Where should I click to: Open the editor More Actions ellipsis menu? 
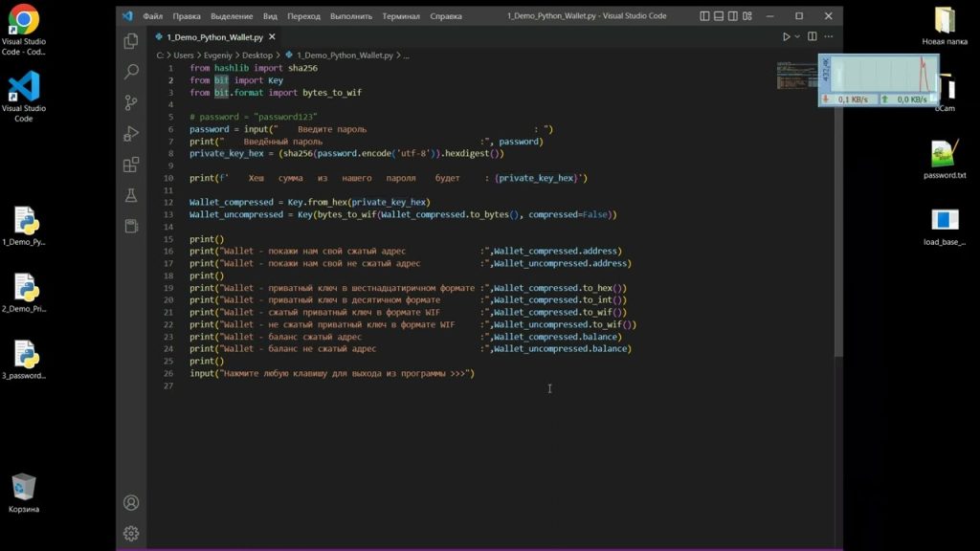(x=829, y=37)
